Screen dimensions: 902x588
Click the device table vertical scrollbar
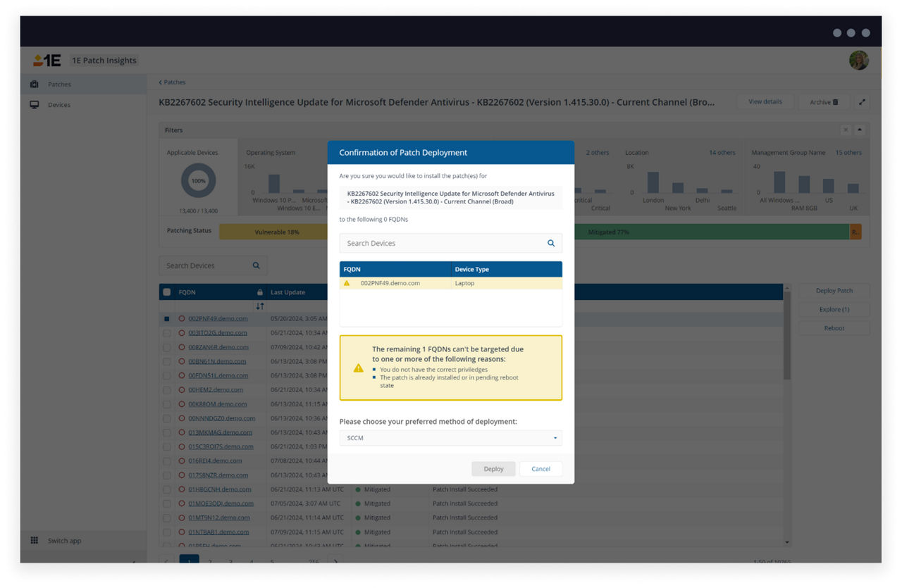click(787, 336)
